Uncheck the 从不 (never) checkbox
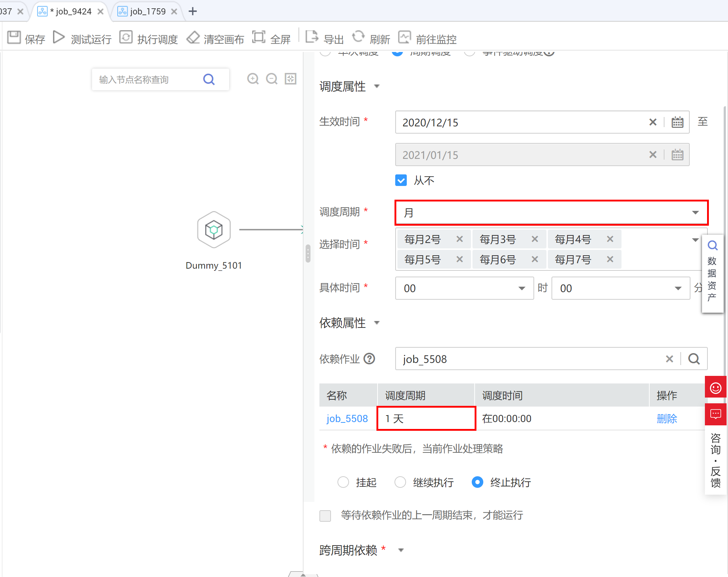 (401, 180)
